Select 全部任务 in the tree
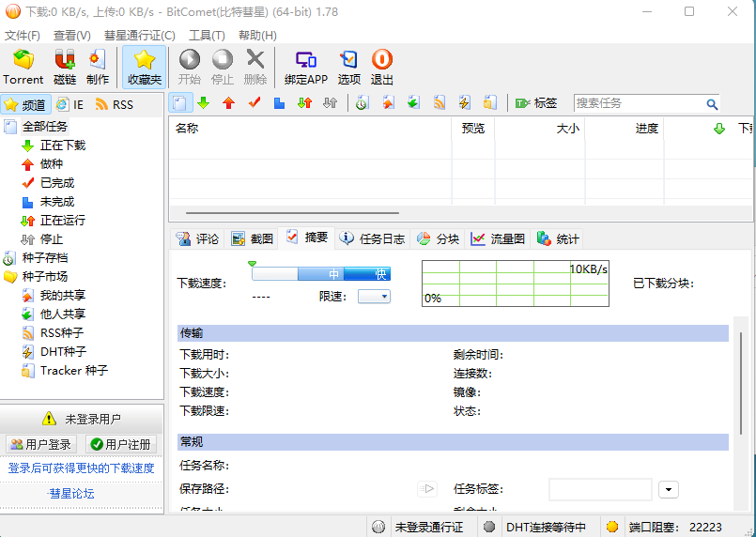Viewport: 756px width, 537px height. point(44,127)
